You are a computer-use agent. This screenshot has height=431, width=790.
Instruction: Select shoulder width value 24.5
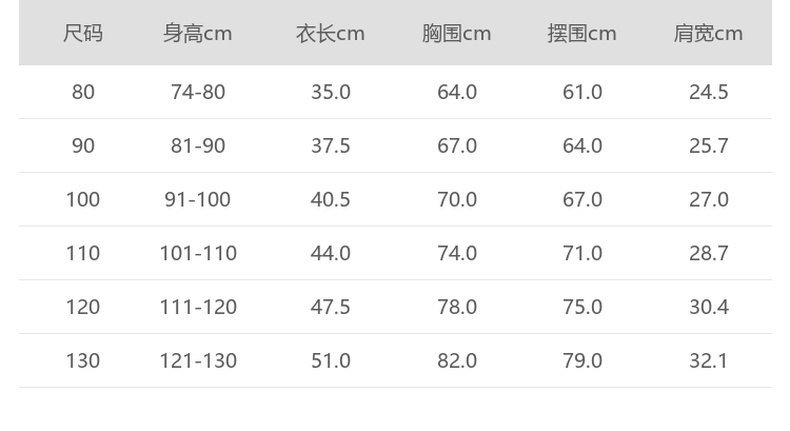[708, 92]
